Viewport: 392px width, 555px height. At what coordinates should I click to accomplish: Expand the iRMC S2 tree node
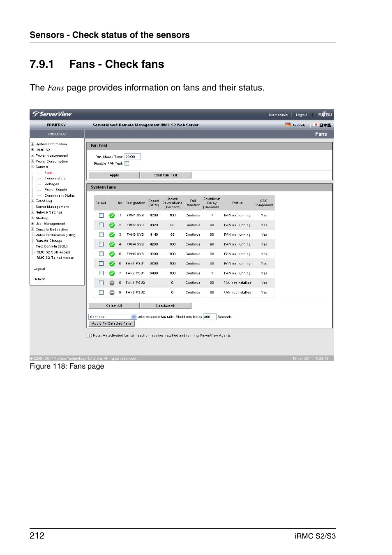32,150
